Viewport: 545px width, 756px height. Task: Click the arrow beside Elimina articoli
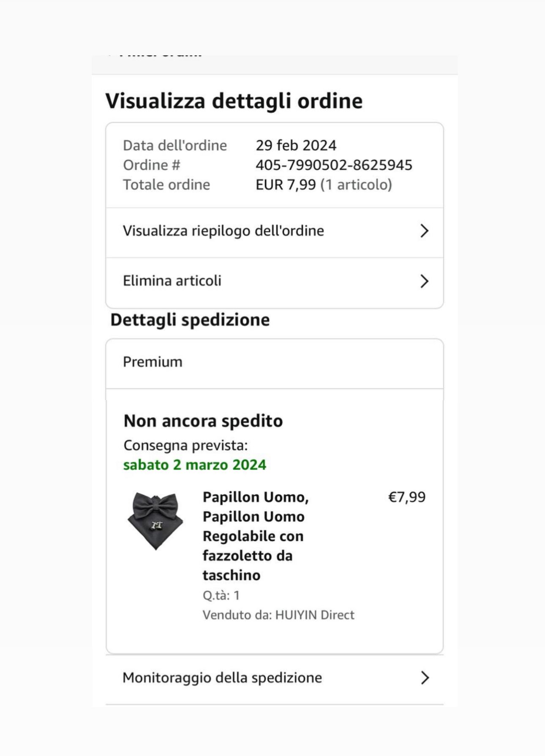point(425,281)
